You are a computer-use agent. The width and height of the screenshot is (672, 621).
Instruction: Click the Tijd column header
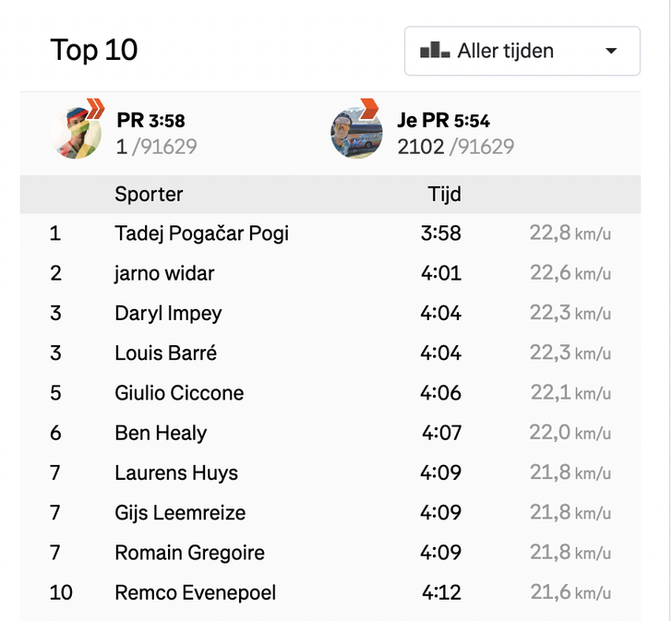coord(444,194)
